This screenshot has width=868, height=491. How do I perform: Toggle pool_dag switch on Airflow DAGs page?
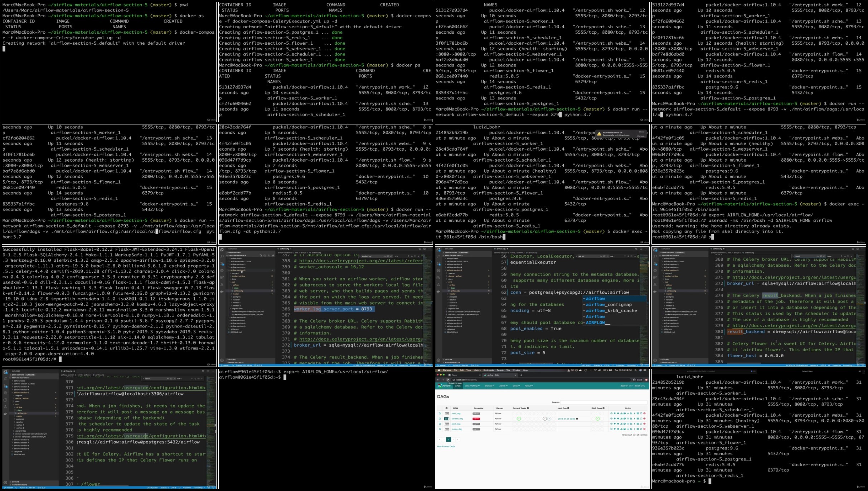[x=447, y=424]
